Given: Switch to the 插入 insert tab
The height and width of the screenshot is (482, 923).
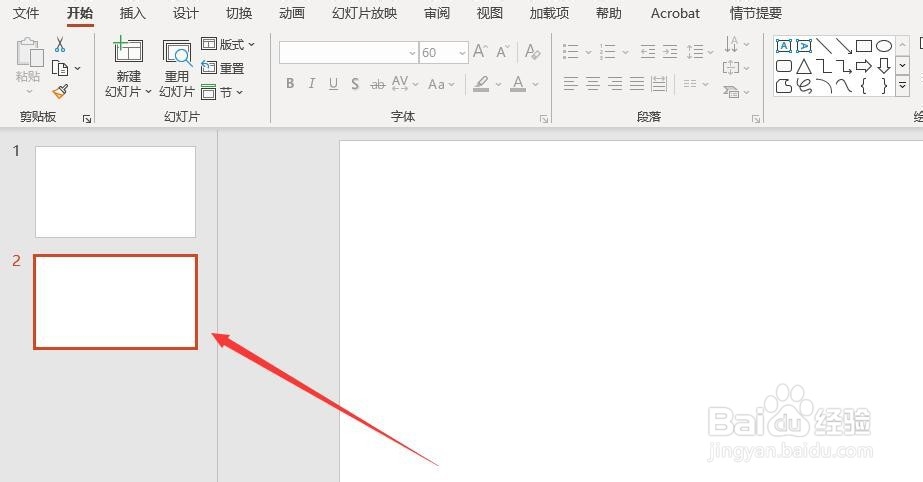Looking at the screenshot, I should point(132,13).
